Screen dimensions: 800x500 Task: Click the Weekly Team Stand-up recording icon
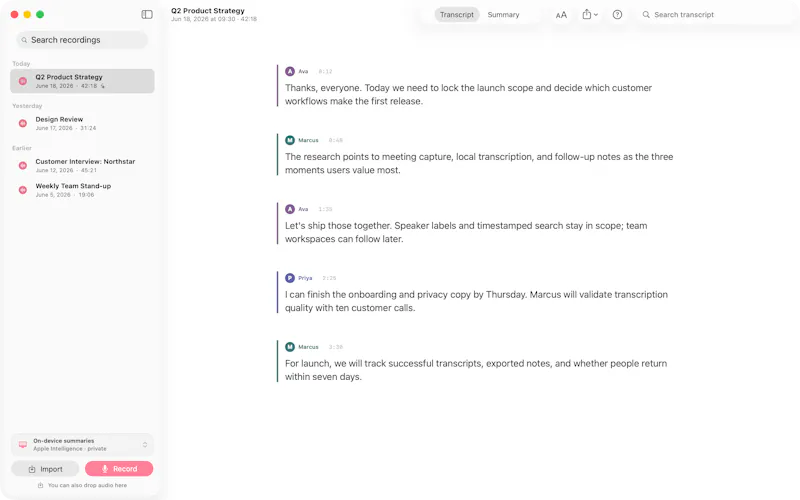click(22, 190)
